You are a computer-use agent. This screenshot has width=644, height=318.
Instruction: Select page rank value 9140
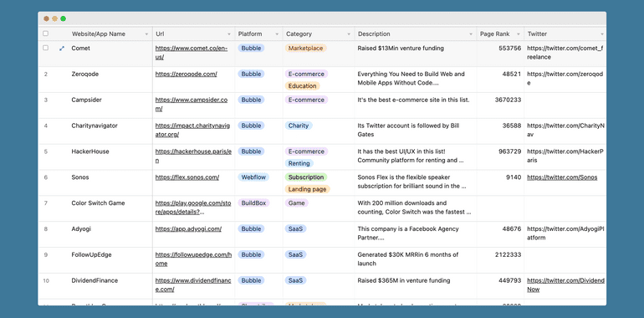coord(514,177)
